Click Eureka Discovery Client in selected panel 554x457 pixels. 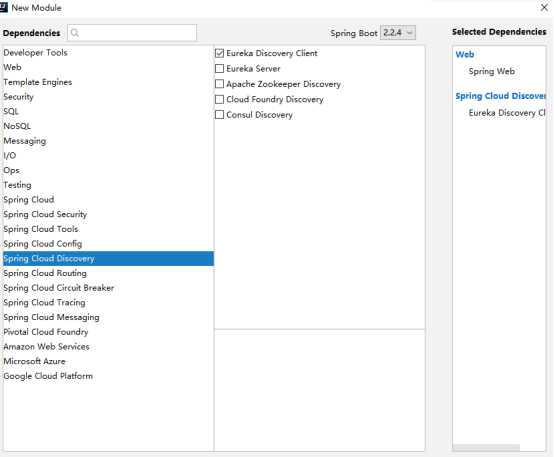pos(507,113)
